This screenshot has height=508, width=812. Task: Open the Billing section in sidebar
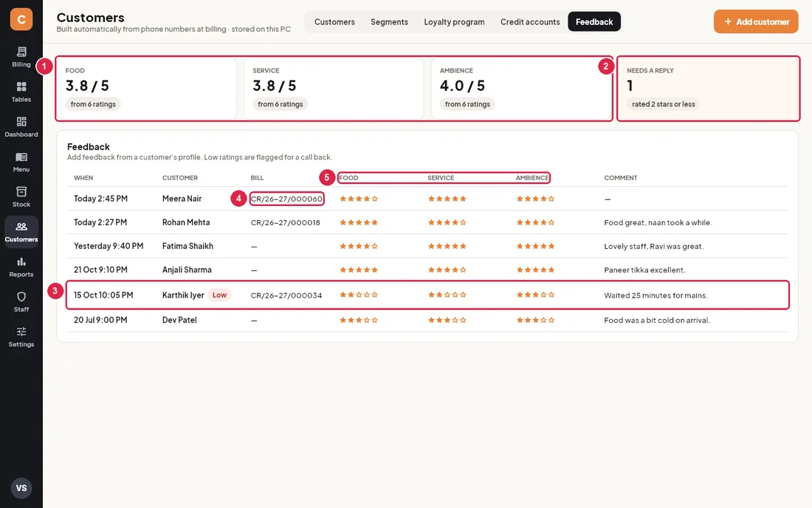click(x=21, y=57)
